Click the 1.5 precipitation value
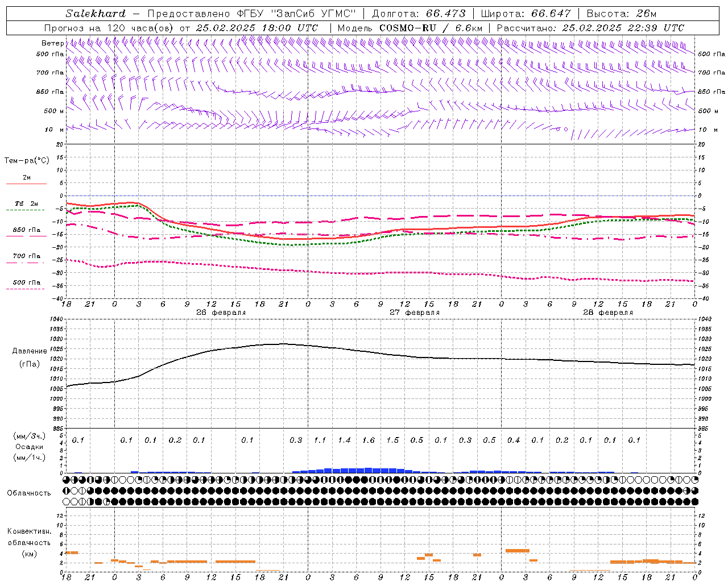728x582 pixels. click(392, 440)
